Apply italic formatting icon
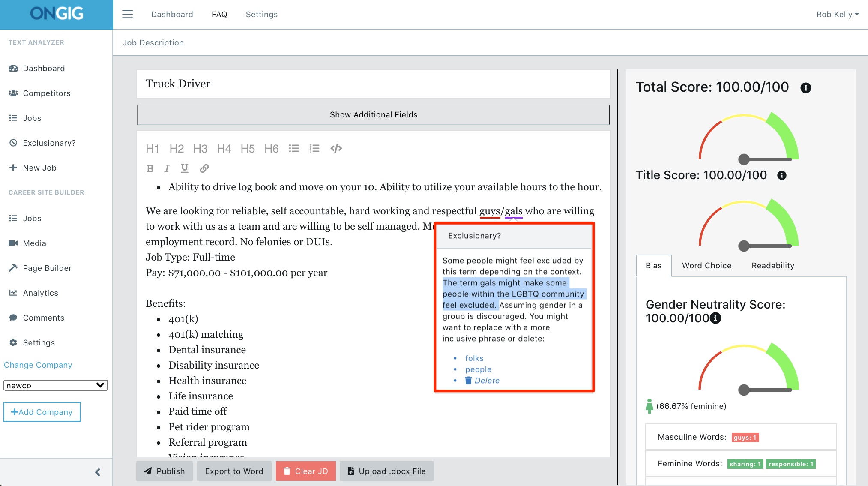868x486 pixels. (167, 168)
